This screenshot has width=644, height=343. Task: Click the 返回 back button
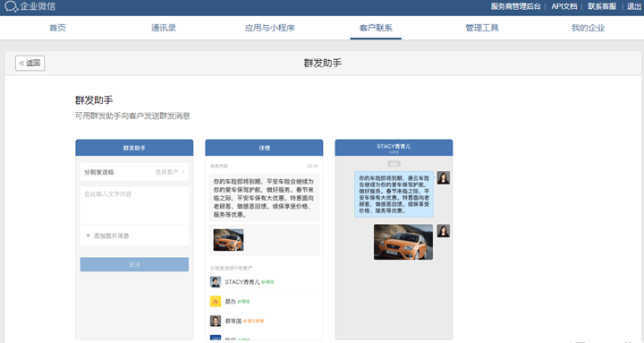click(30, 63)
